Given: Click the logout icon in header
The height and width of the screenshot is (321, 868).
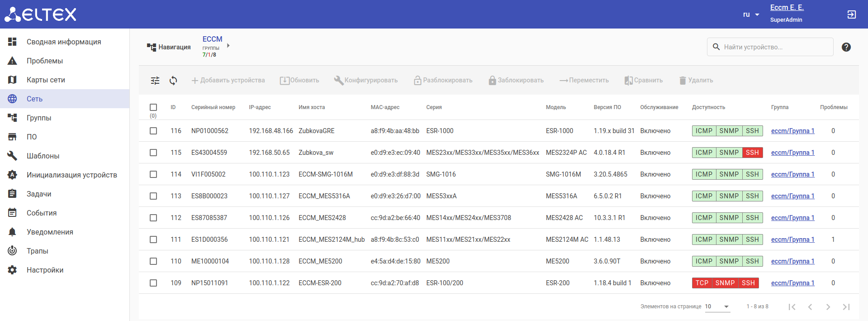Looking at the screenshot, I should point(851,14).
